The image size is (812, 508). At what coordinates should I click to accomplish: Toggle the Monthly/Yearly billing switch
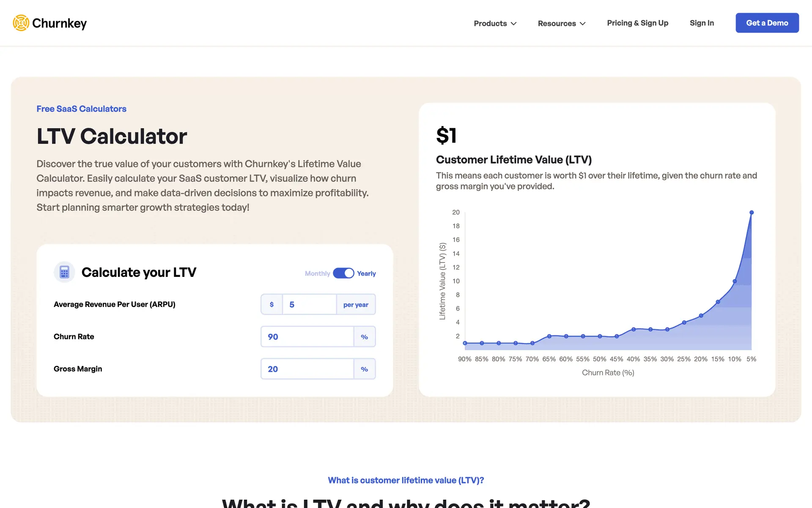coord(343,273)
